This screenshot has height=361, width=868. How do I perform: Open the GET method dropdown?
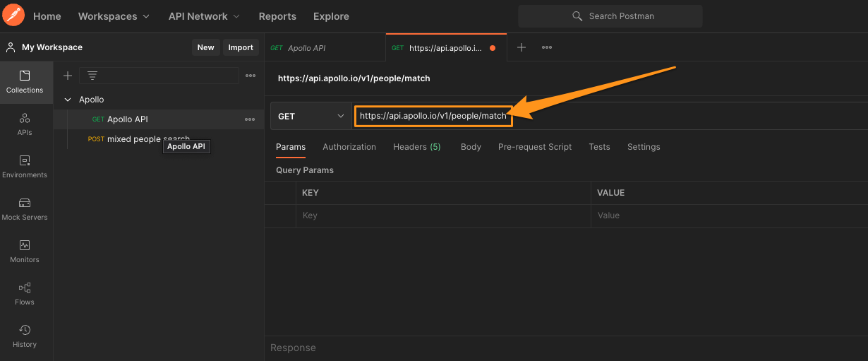(311, 116)
